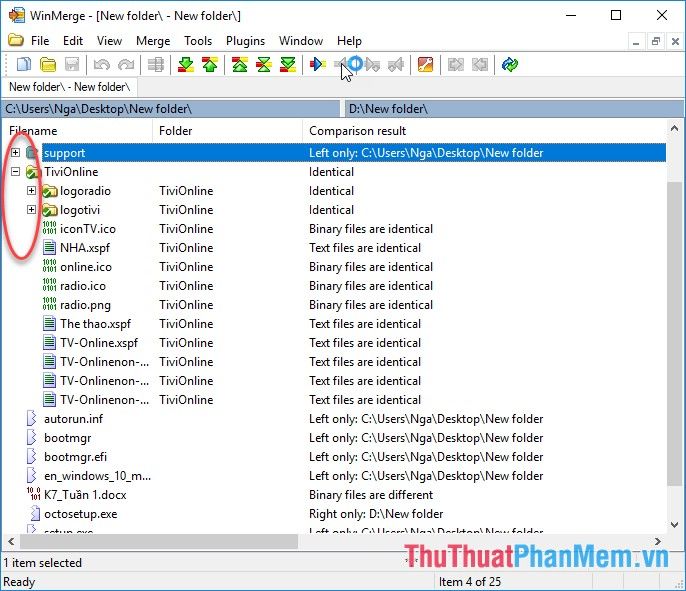
Task: Click the Save toolbar icon
Action: [72, 65]
